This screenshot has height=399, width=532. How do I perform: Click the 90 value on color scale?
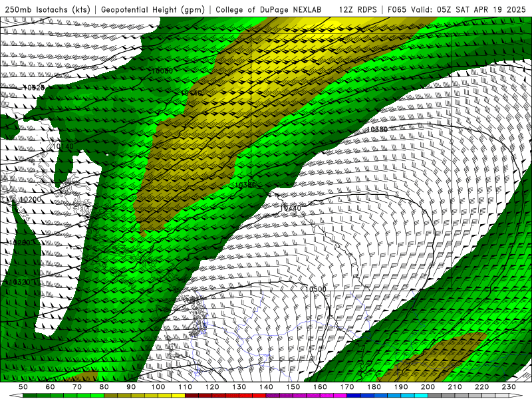[131, 387]
